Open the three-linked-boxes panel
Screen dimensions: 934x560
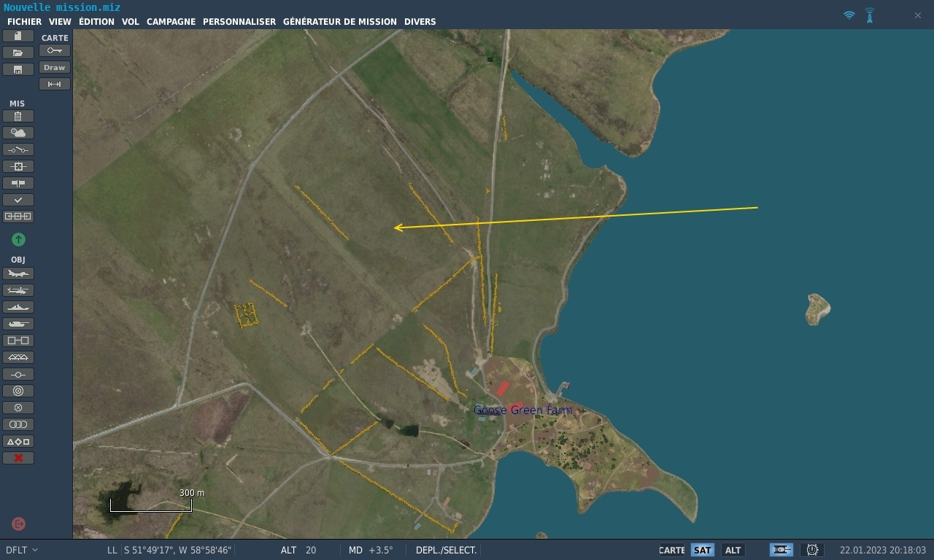[x=18, y=217]
